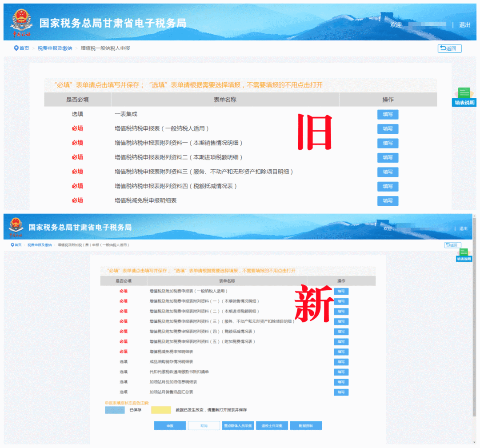Viewport: 480px width, 448px height.
Task: Select 附列资料(五)(附加税费情况表) text
Action: [202, 341]
